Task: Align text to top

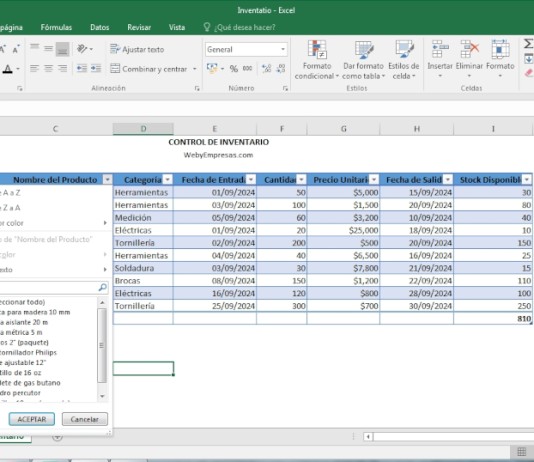Action: (34, 49)
